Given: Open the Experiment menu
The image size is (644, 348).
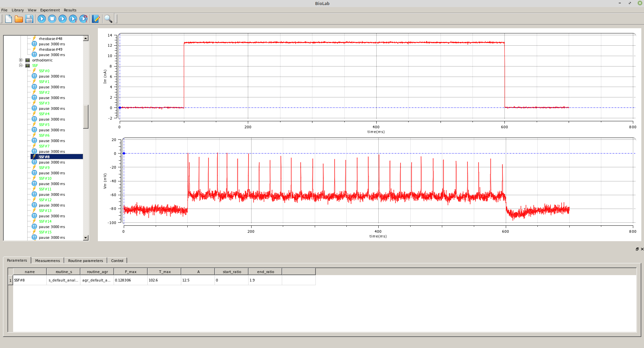Looking at the screenshot, I should pyautogui.click(x=50, y=10).
